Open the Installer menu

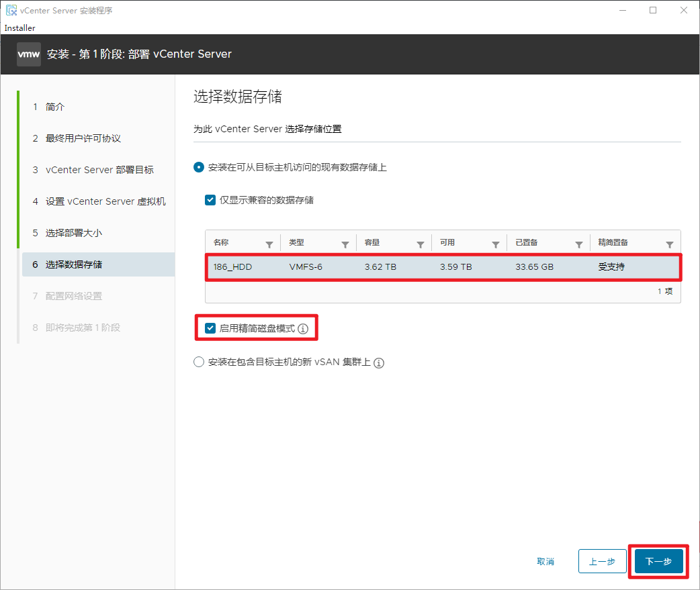tap(19, 28)
